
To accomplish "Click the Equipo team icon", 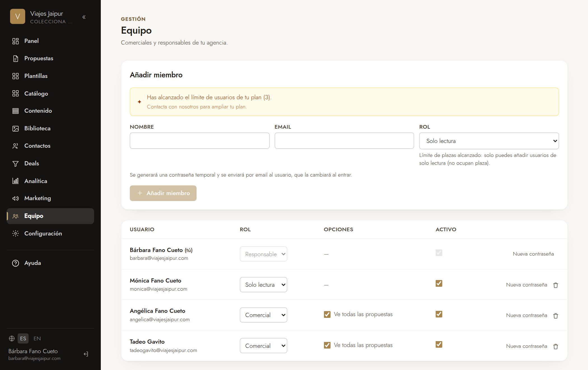I will (x=15, y=216).
